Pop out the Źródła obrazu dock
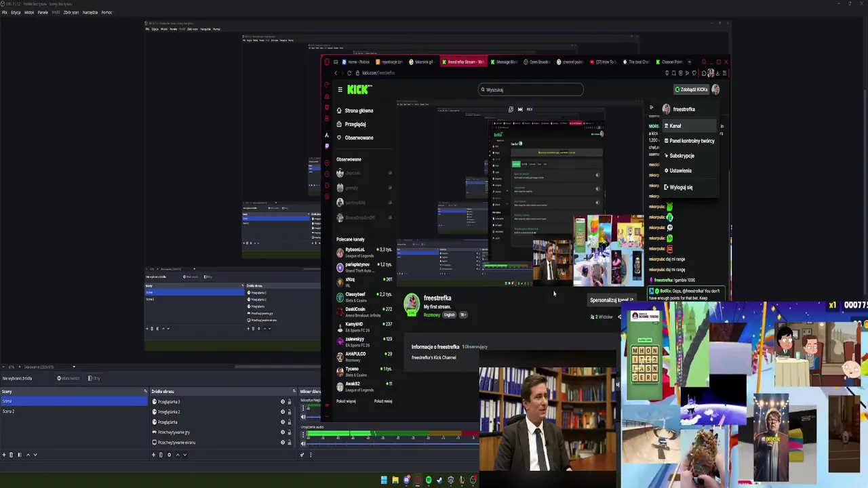This screenshot has width=868, height=488. [294, 391]
